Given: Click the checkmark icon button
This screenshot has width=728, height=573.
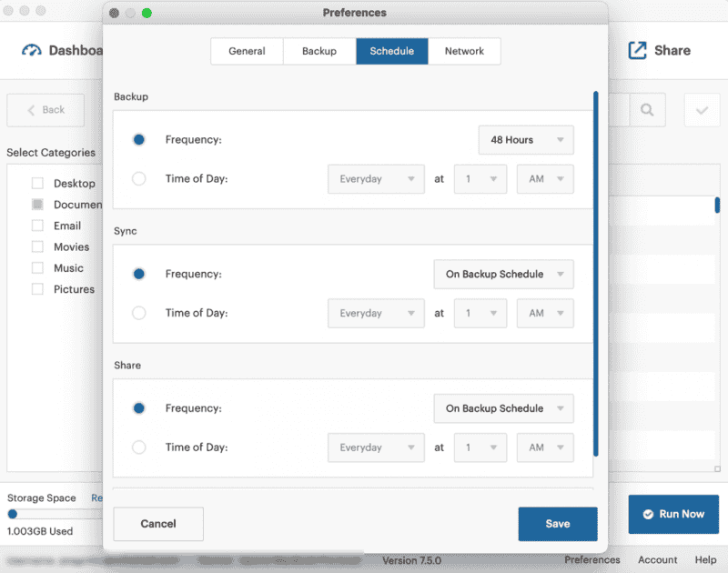Looking at the screenshot, I should [702, 110].
